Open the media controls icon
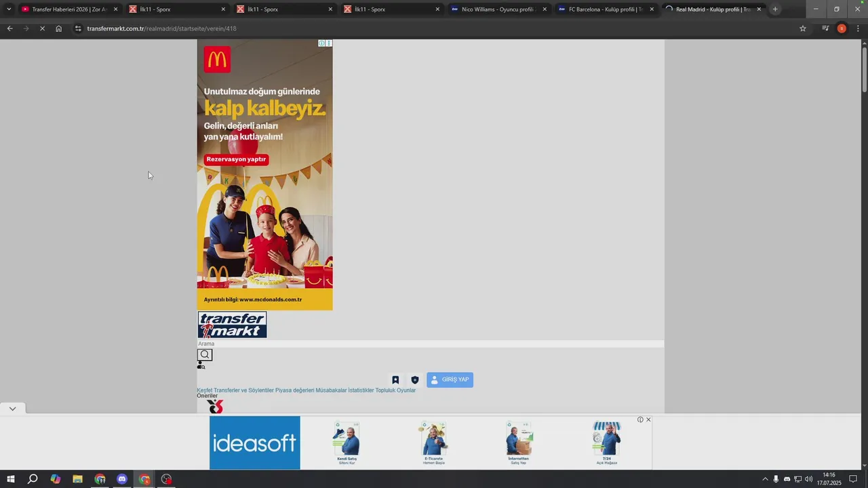The width and height of the screenshot is (868, 488). coord(825,28)
